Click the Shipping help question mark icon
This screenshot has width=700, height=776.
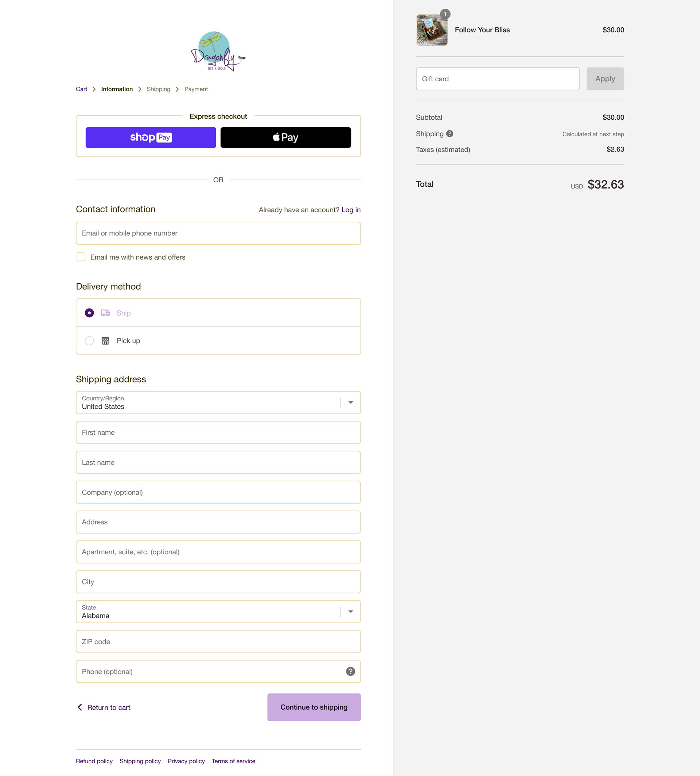[x=449, y=133]
